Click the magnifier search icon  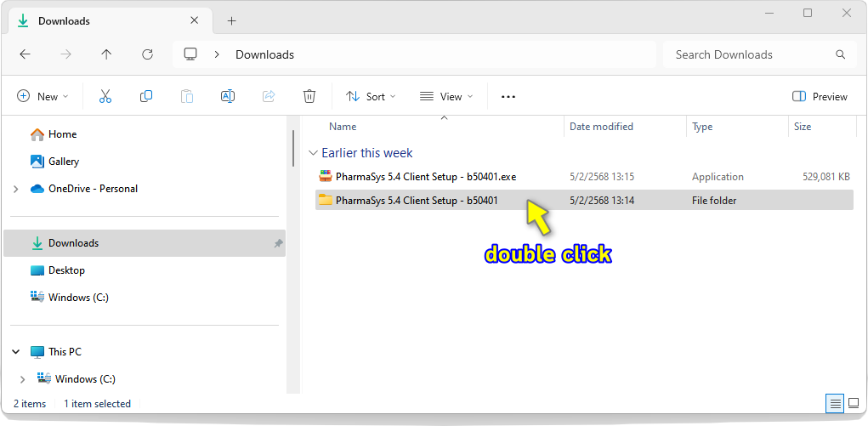pyautogui.click(x=840, y=54)
